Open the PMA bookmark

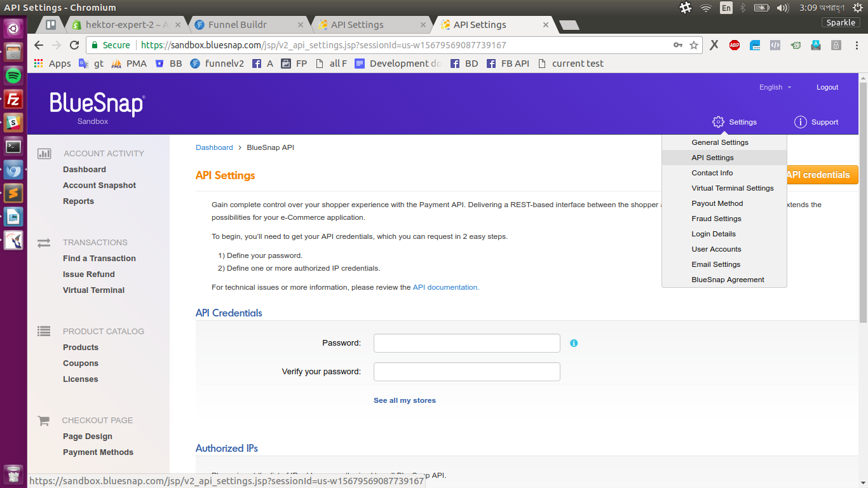point(130,64)
